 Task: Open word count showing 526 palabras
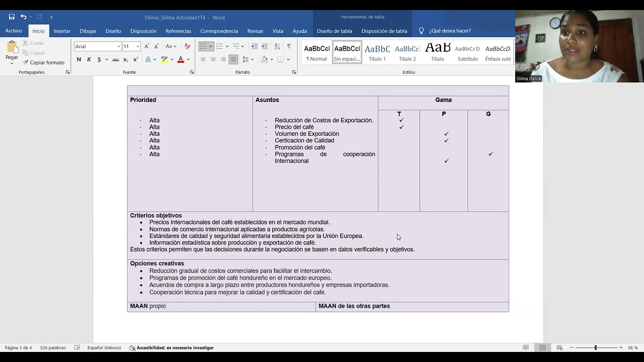53,347
